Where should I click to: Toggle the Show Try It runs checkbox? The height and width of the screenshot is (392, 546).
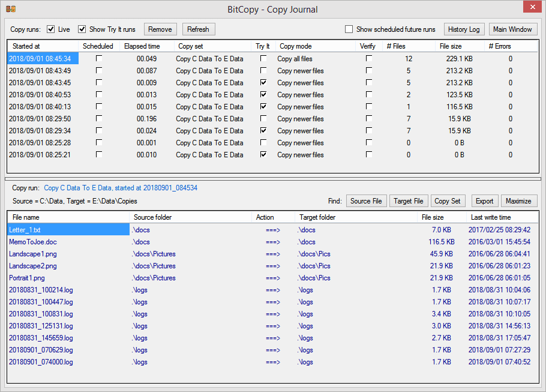(x=82, y=29)
